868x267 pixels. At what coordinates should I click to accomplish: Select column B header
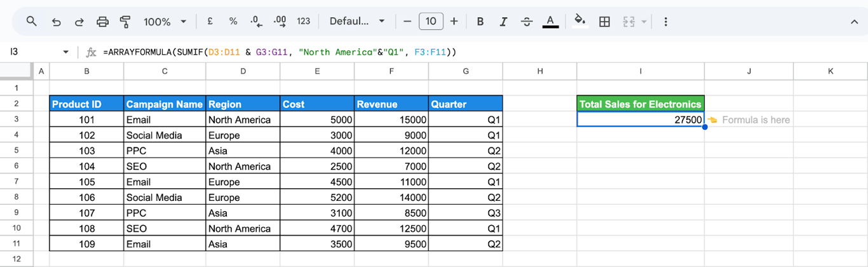tap(86, 71)
